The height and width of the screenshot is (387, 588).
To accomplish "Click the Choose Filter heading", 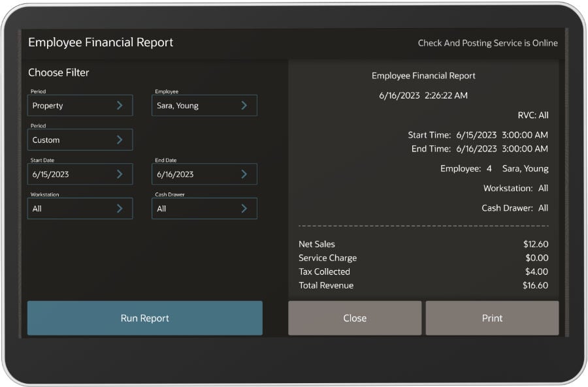I will coord(59,72).
